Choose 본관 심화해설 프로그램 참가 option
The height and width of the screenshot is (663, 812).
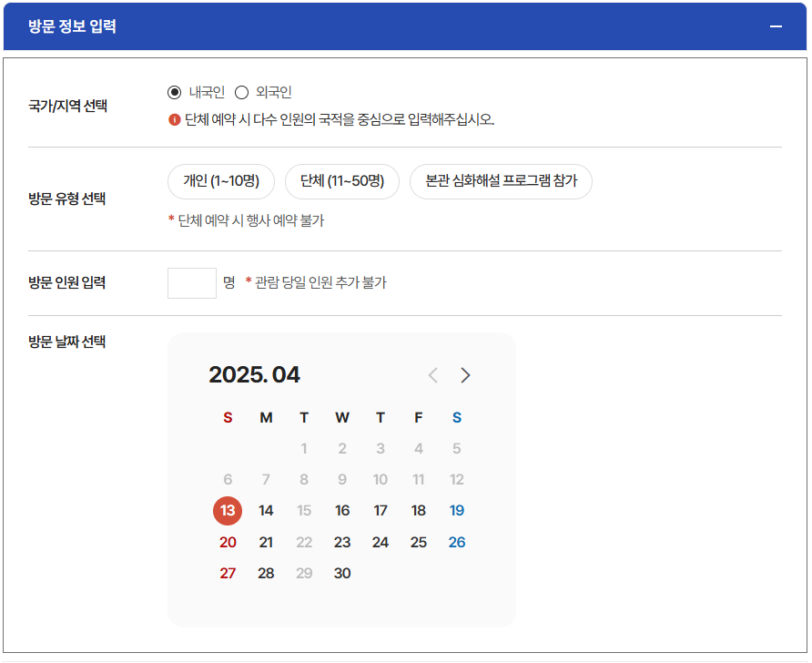point(501,181)
